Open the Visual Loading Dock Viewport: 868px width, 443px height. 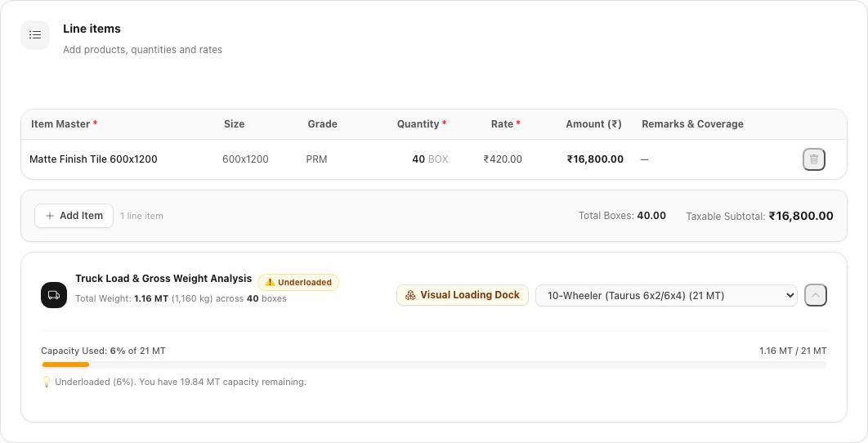463,295
